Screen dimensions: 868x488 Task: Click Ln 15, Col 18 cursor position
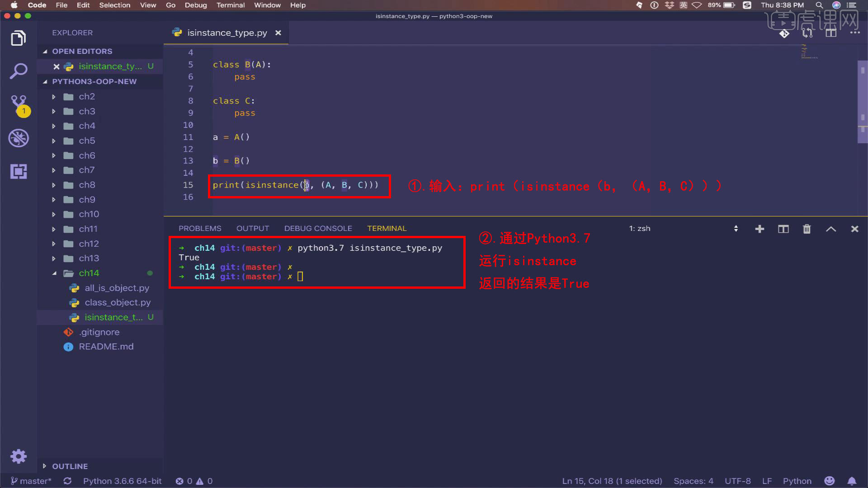pos(612,481)
